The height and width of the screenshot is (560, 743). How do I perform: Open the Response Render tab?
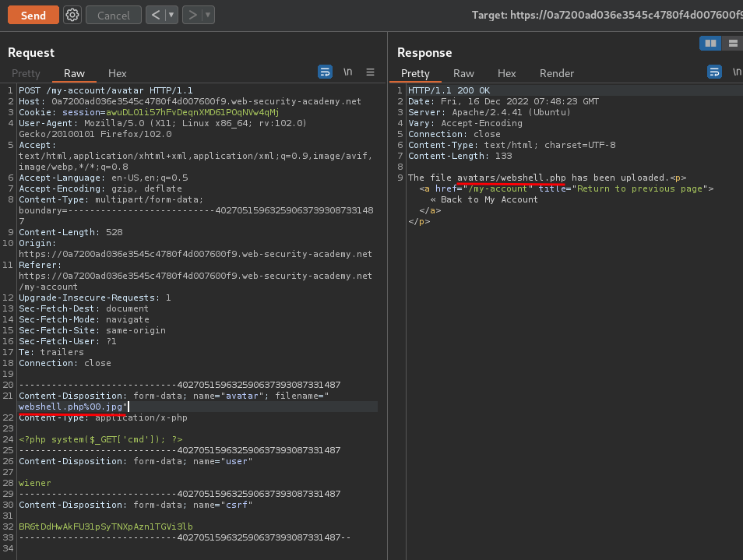[x=557, y=73]
